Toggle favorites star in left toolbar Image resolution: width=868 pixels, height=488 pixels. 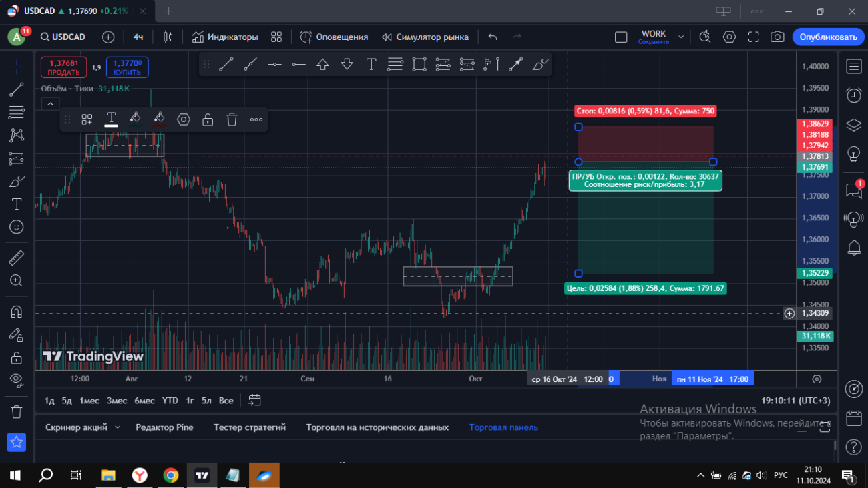17,442
